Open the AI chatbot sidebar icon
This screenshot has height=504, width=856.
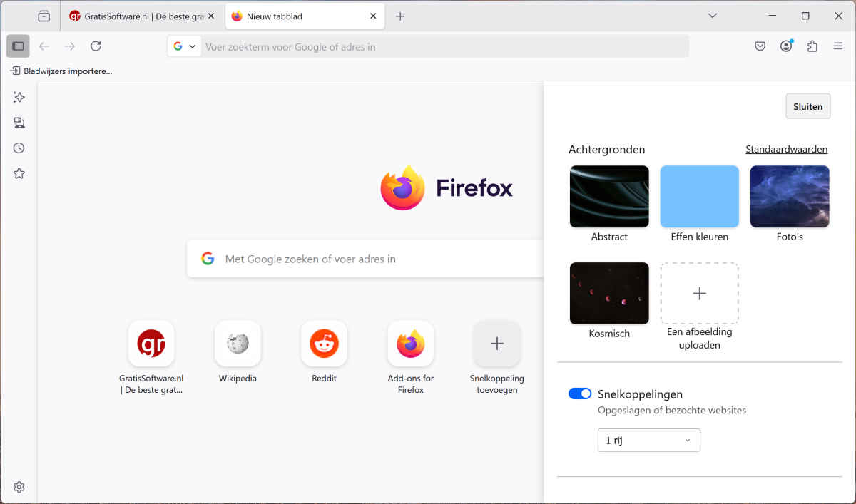[x=19, y=98]
